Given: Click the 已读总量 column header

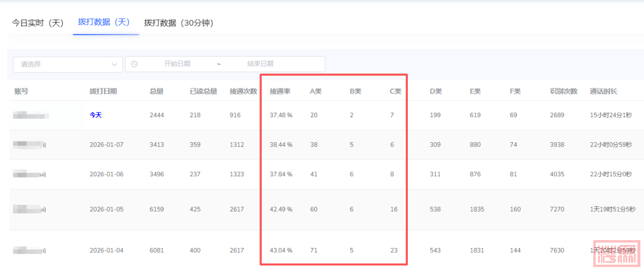Looking at the screenshot, I should 203,91.
